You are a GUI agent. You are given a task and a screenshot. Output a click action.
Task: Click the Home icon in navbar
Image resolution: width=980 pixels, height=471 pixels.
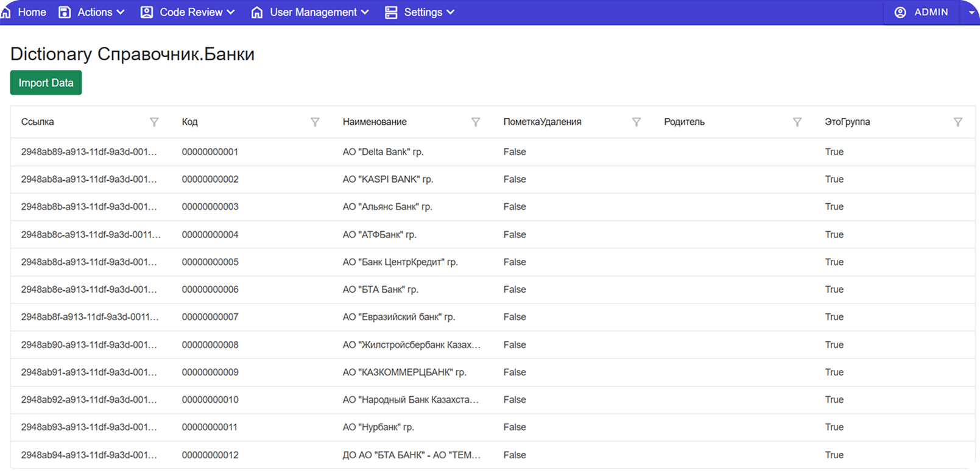(x=5, y=12)
